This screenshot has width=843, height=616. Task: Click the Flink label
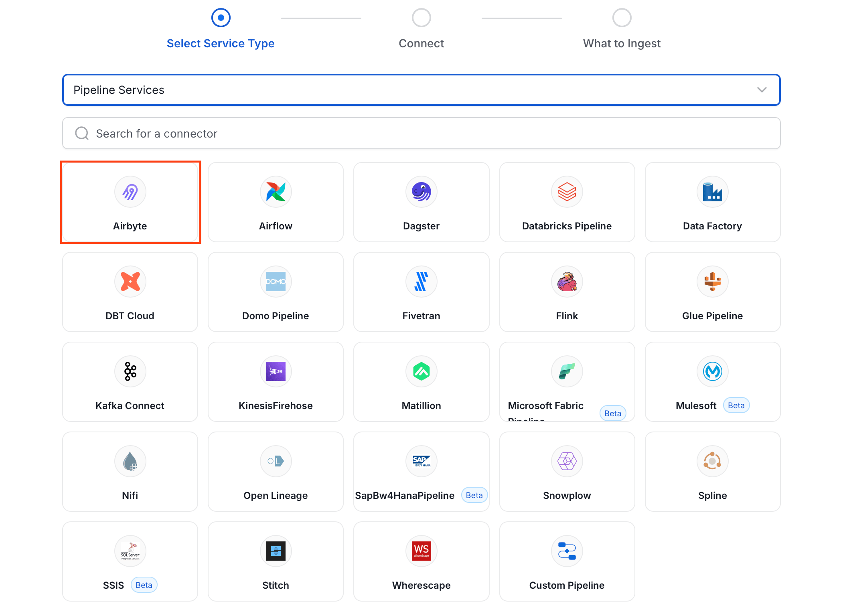coord(567,316)
